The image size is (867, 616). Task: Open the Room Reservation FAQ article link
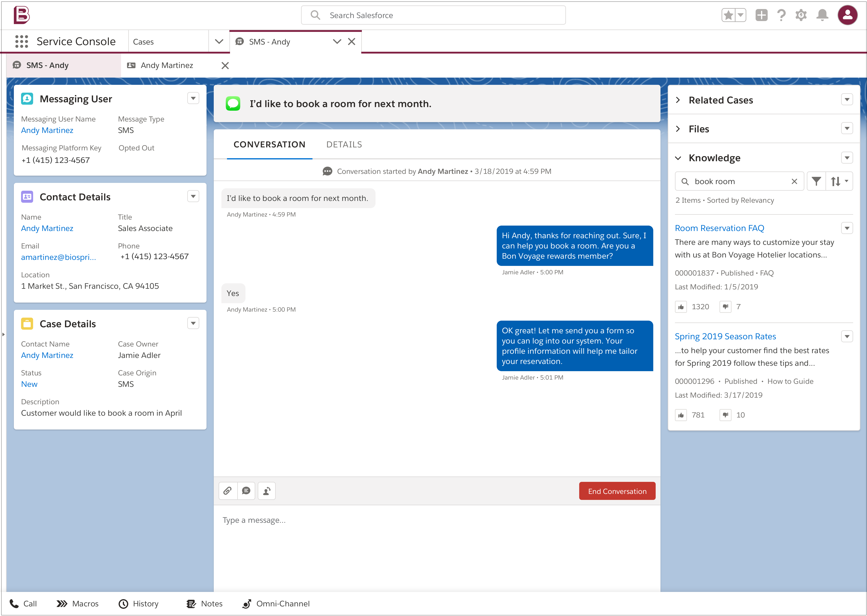(x=719, y=228)
